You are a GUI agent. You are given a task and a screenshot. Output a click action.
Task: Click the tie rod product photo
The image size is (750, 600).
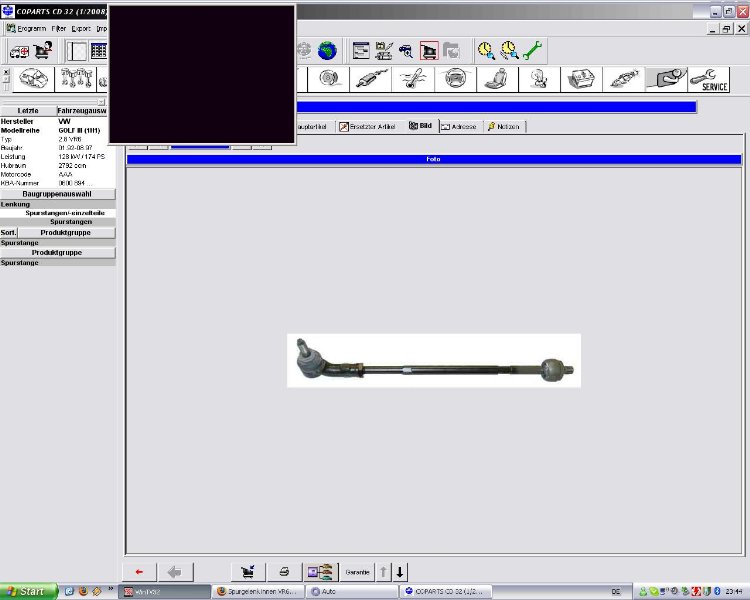[x=433, y=360]
